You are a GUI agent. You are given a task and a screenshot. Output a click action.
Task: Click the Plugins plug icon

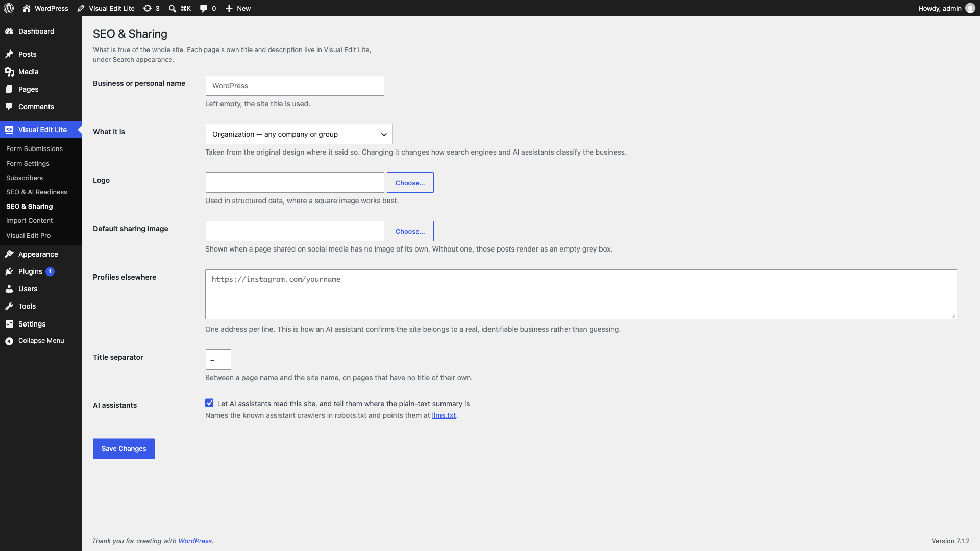coord(9,271)
